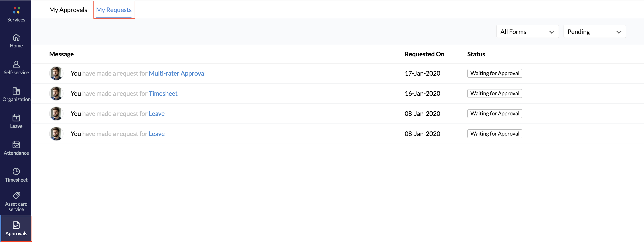Image resolution: width=644 pixels, height=242 pixels.
Task: Click Waiting for Approval on last Leave row
Action: coord(494,134)
